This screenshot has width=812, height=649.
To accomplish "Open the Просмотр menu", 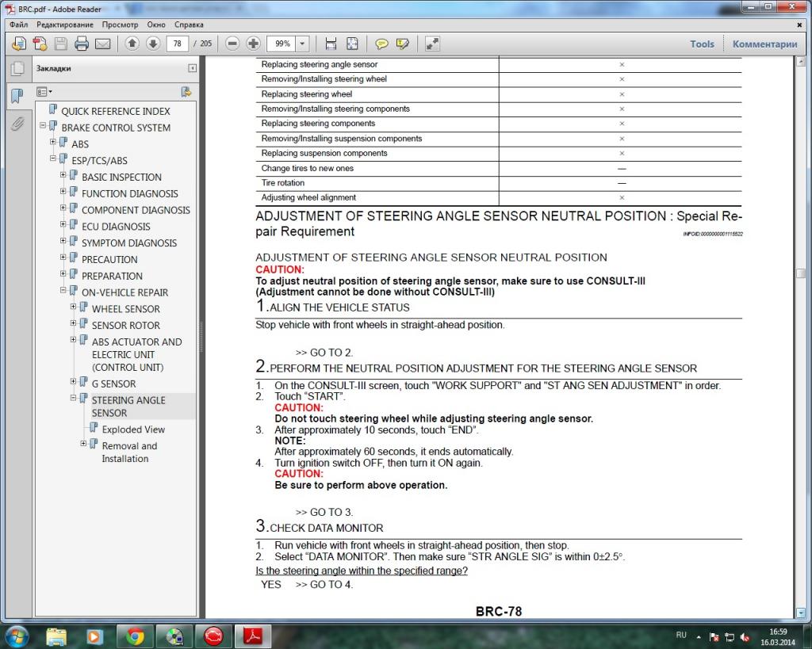I will point(120,25).
